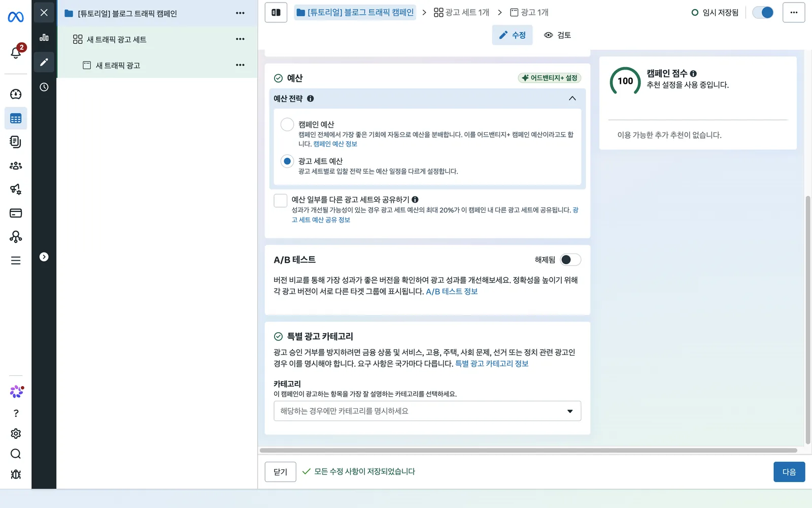The height and width of the screenshot is (508, 812).
Task: Open ads reporting documents icon
Action: [x=16, y=142]
